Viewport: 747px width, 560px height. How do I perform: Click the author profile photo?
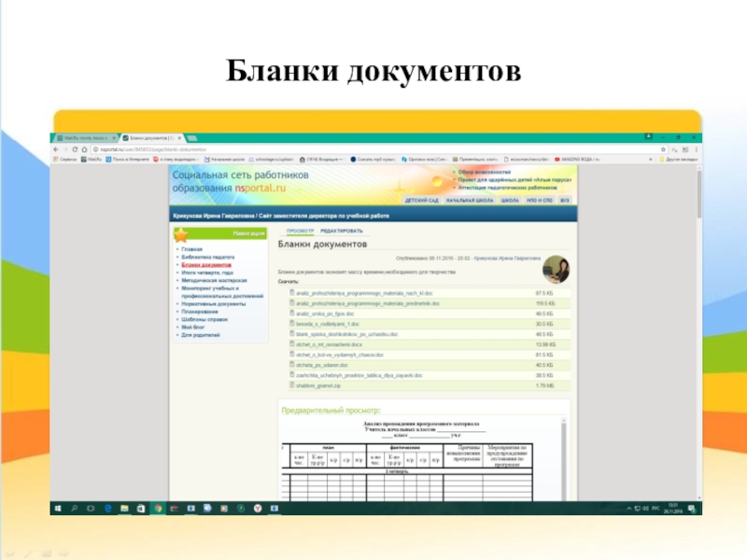tap(557, 271)
